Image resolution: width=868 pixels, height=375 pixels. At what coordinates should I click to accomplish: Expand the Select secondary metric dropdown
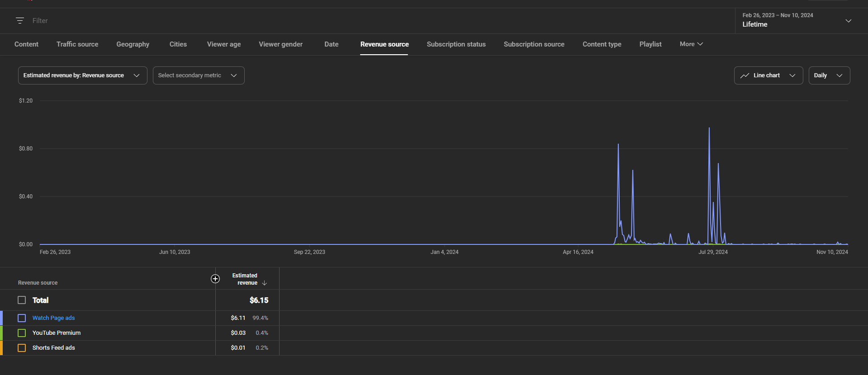click(198, 75)
